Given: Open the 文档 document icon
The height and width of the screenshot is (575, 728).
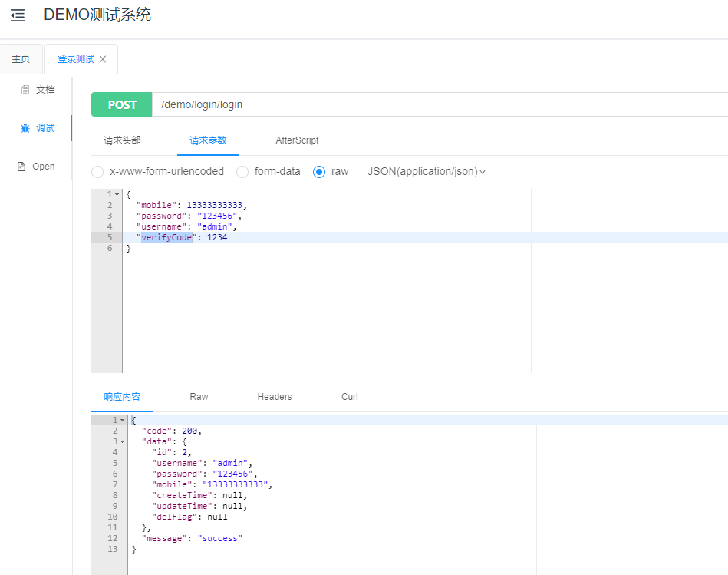Looking at the screenshot, I should click(x=25, y=90).
